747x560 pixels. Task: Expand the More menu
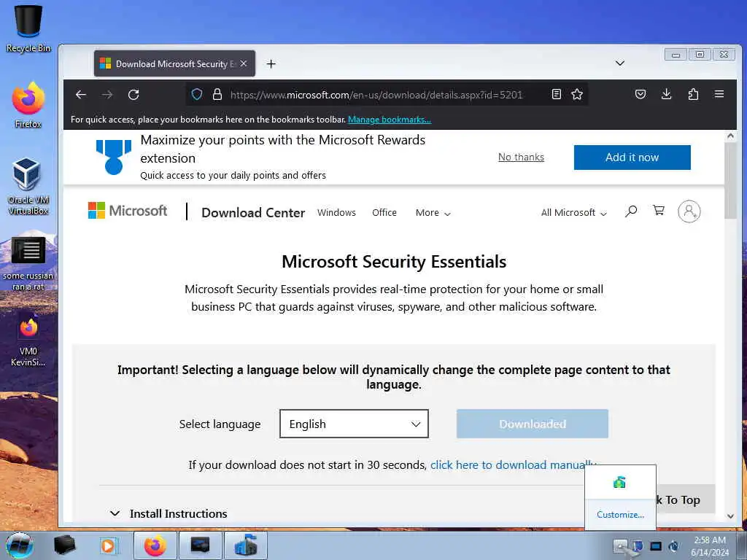click(x=433, y=213)
